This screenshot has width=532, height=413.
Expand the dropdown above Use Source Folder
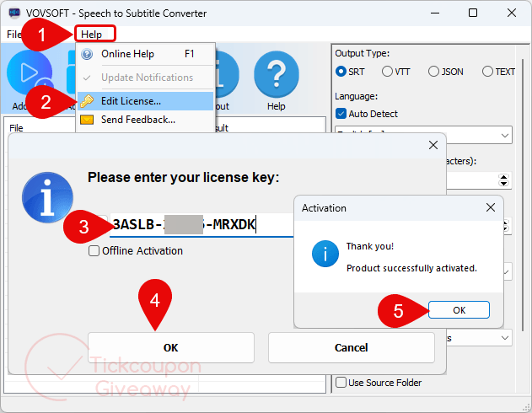(505, 338)
